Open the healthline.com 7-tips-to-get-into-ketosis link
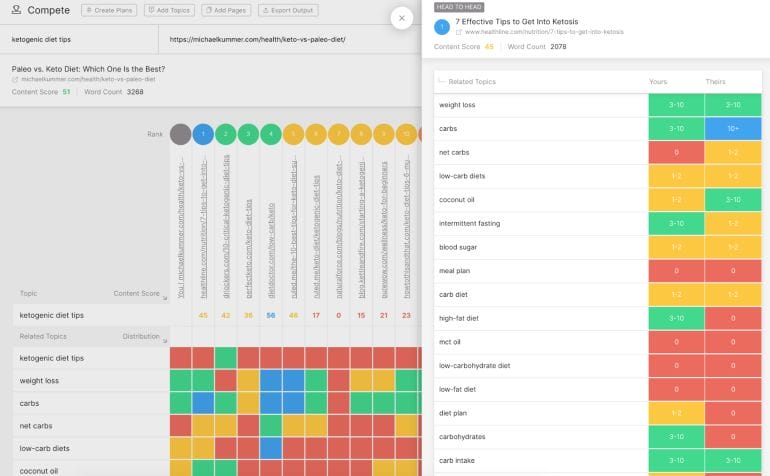The width and height of the screenshot is (770, 476). 544,32
